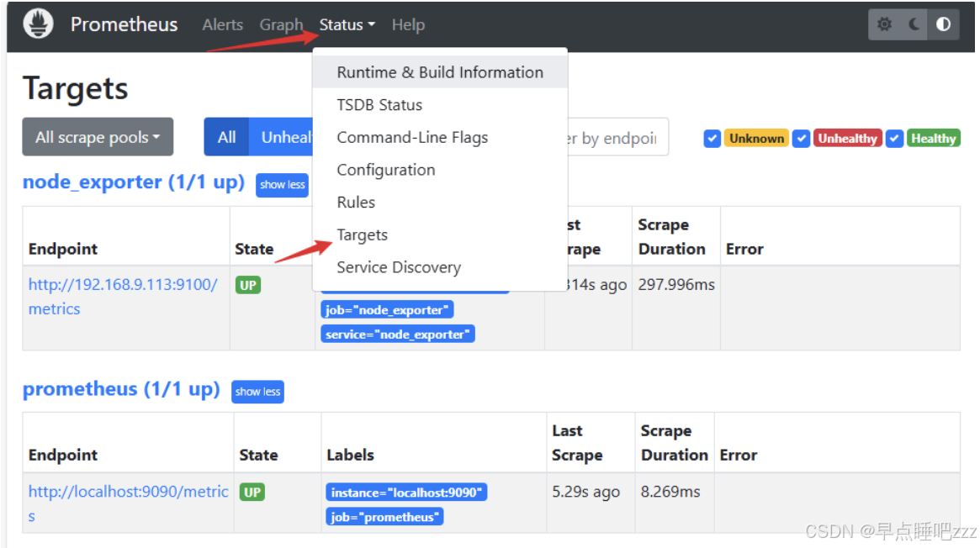980x548 pixels.
Task: Uncheck the Unhealthy state filter checkbox
Action: pyautogui.click(x=802, y=139)
